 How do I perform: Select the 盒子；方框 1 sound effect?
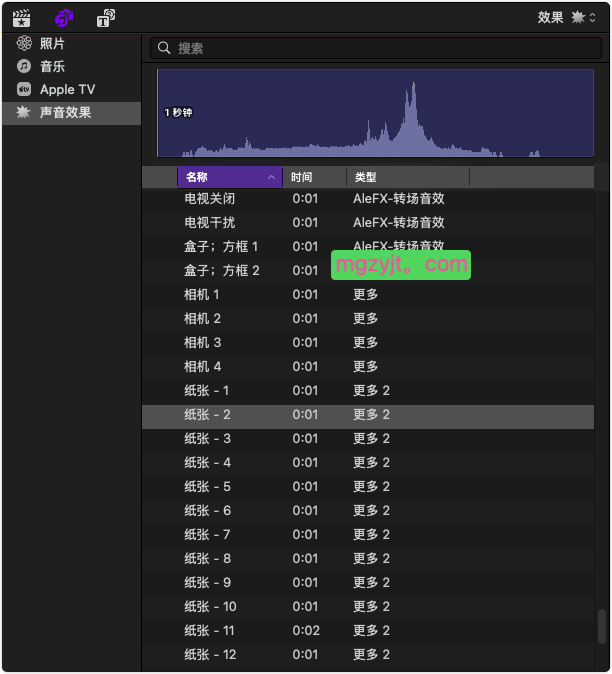368,247
